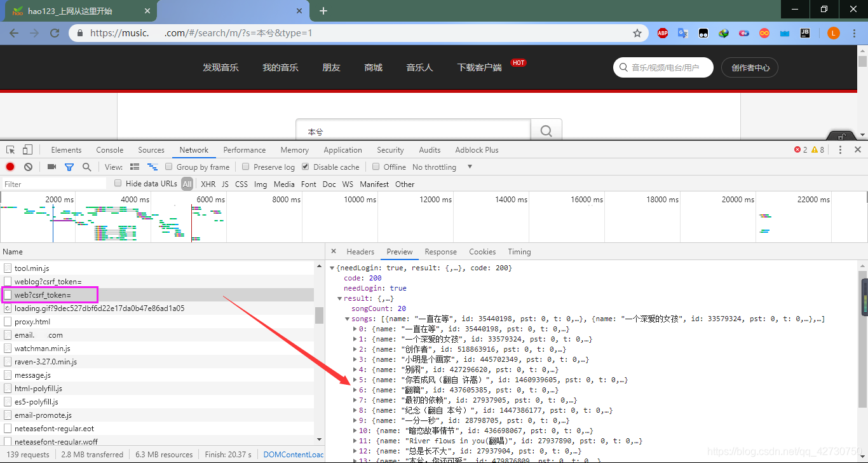Open the Headers tab of request
Screen dimensions: 868x463
360,252
